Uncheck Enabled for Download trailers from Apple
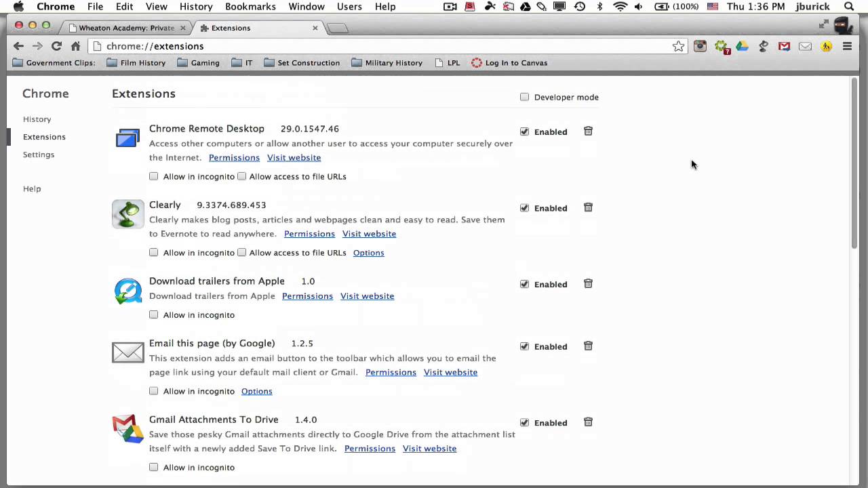Viewport: 868px width, 488px height. point(525,284)
